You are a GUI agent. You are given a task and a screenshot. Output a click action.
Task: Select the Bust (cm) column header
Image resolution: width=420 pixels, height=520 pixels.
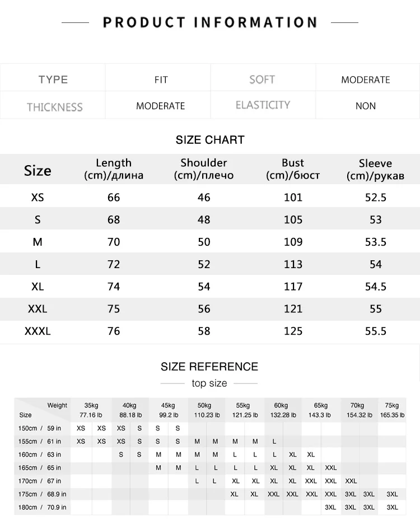coord(293,169)
